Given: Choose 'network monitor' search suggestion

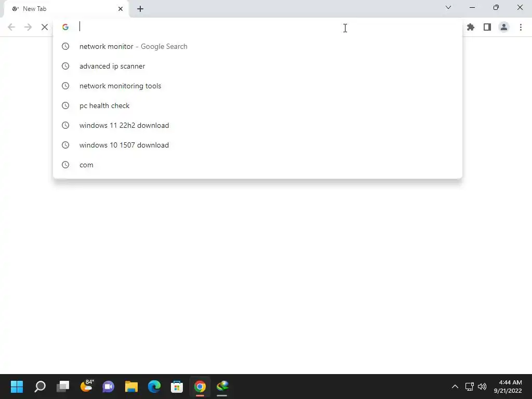Looking at the screenshot, I should tap(258, 46).
